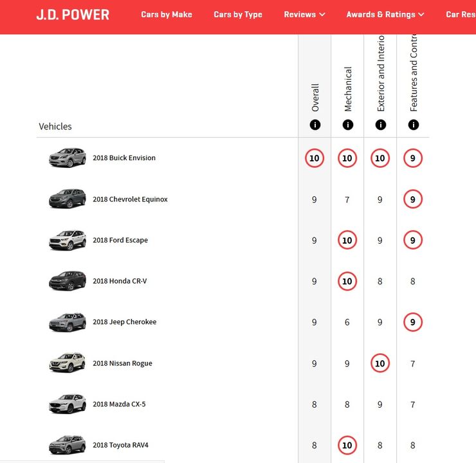Click Honda CR-V's Overall rating of 9
476x463 pixels.
[315, 281]
